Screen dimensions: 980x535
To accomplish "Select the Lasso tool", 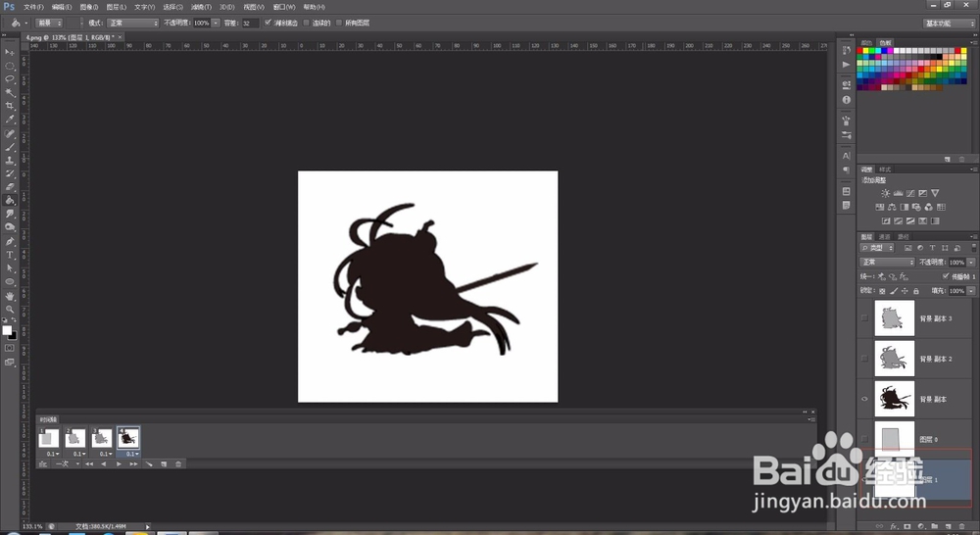I will [x=10, y=79].
